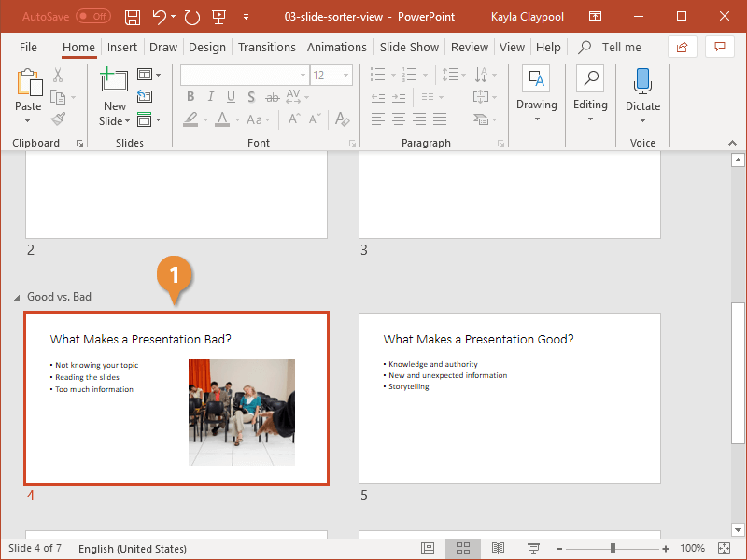747x560 pixels.
Task: Open the Transitions tab
Action: pyautogui.click(x=266, y=47)
